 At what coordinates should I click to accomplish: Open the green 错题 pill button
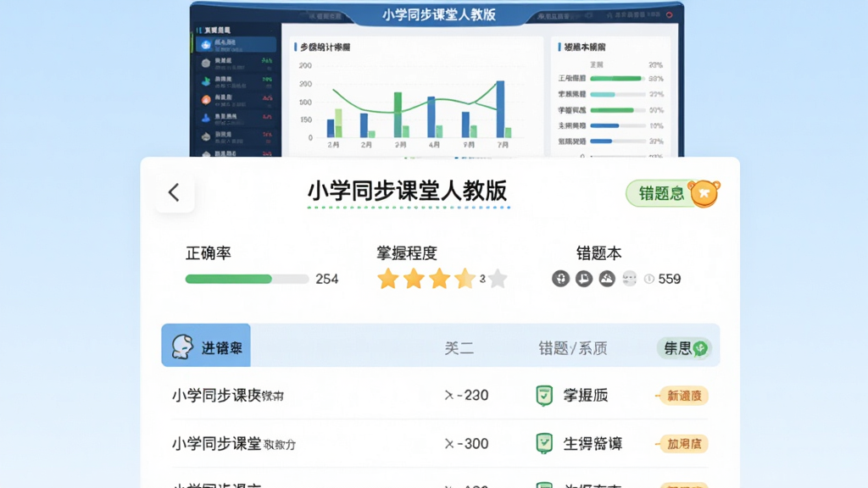(661, 194)
